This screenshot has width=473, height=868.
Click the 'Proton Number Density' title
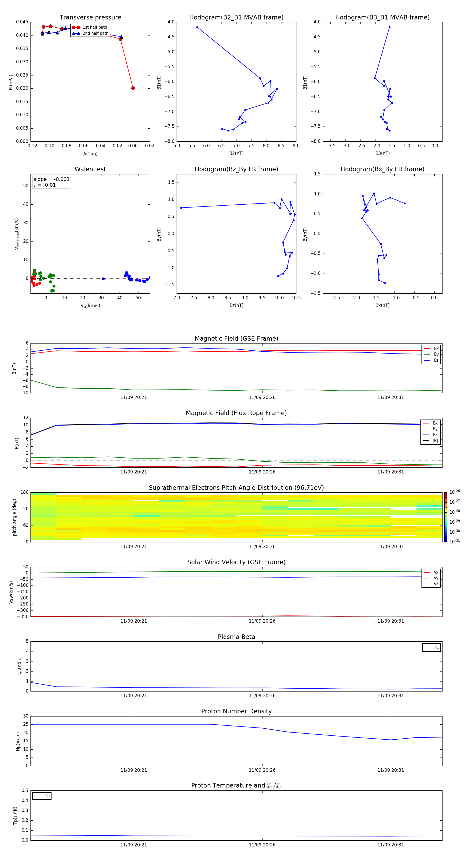tap(236, 711)
